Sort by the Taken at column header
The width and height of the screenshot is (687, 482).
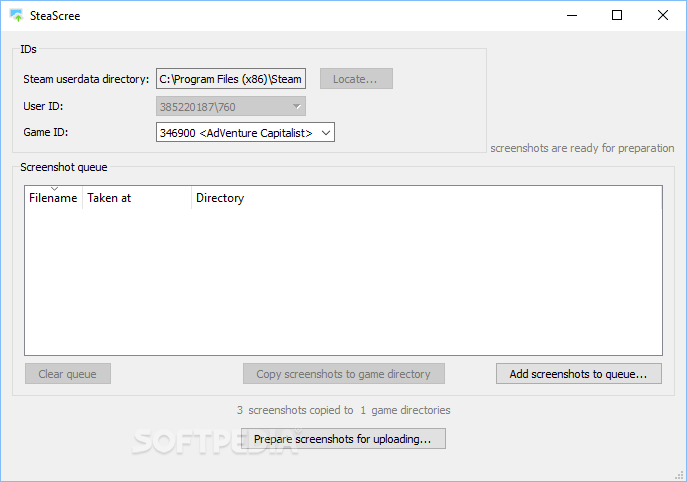coord(137,198)
